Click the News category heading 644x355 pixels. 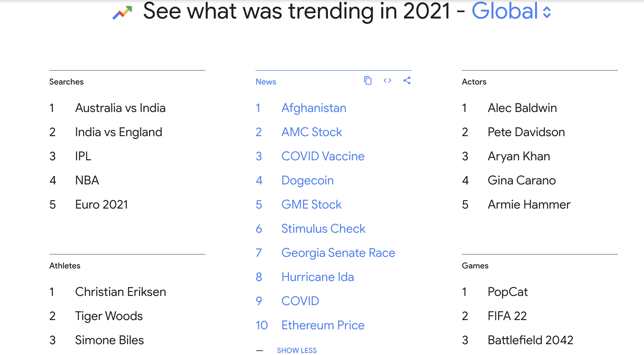pyautogui.click(x=266, y=82)
